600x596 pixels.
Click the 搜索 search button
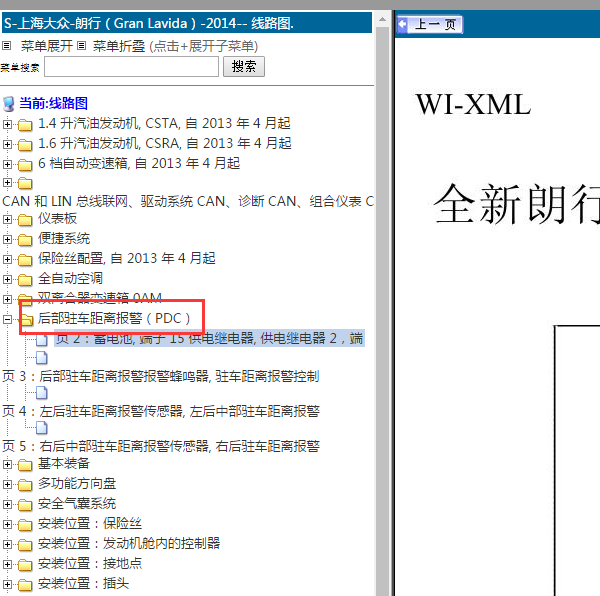tap(244, 67)
